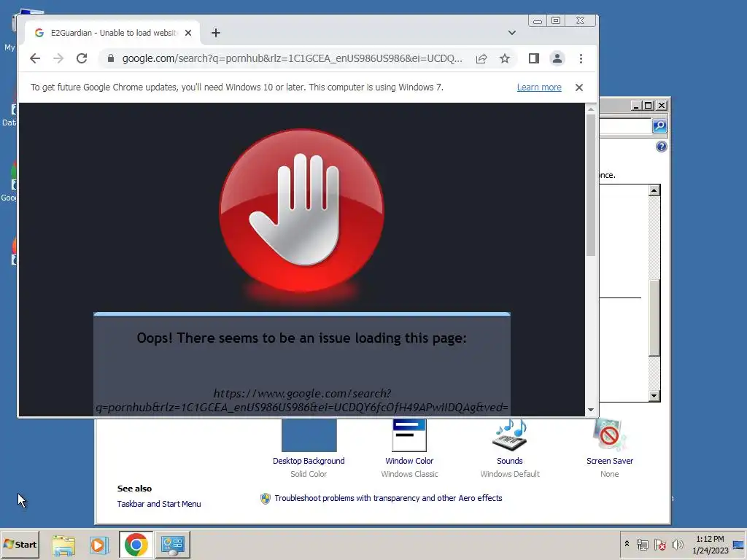
Task: Click the red stop-hand image
Action: 301,211
